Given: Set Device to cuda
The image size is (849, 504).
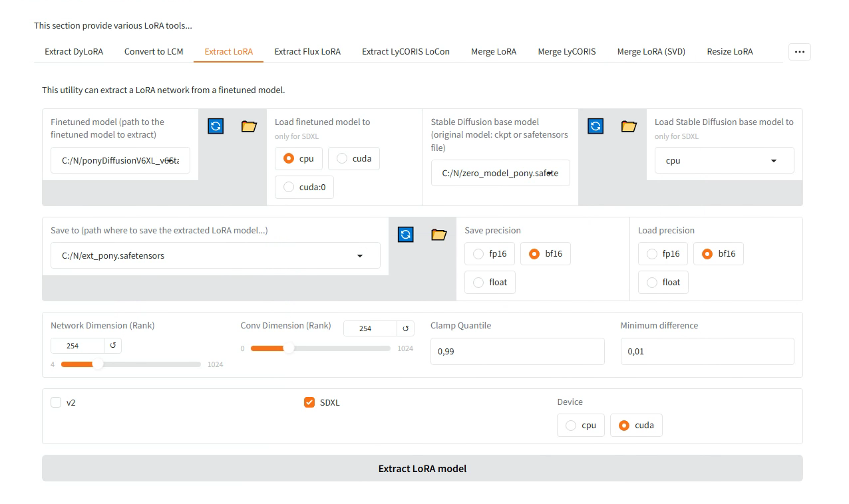Looking at the screenshot, I should click(636, 425).
